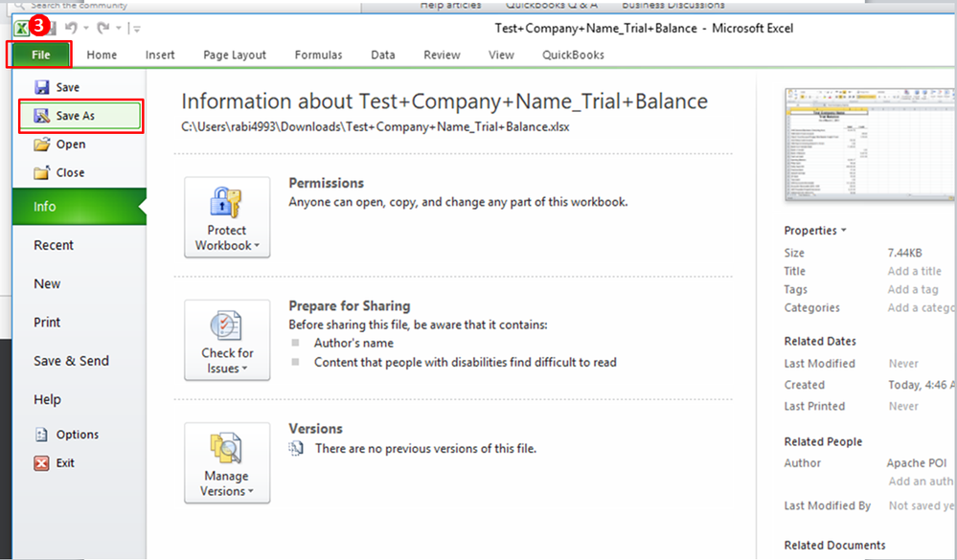Click the Close folder icon

[41, 172]
